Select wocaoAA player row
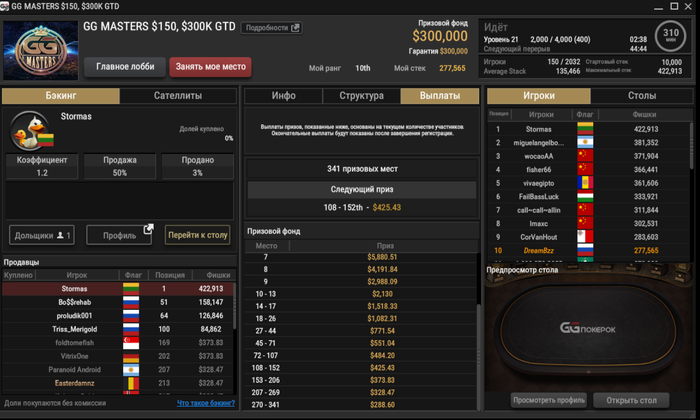The width and height of the screenshot is (700, 420). (588, 156)
